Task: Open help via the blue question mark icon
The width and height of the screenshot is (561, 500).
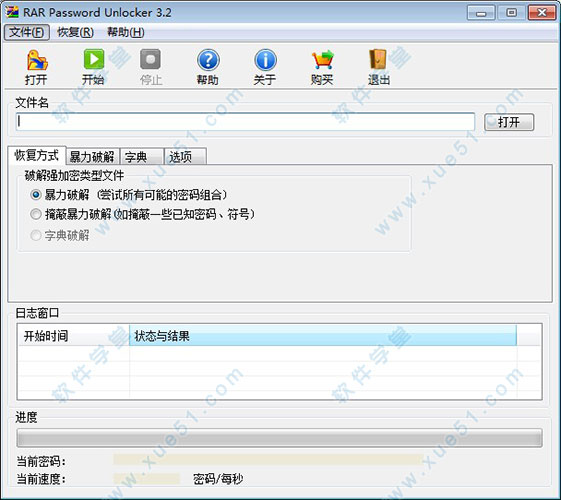Action: [208, 60]
